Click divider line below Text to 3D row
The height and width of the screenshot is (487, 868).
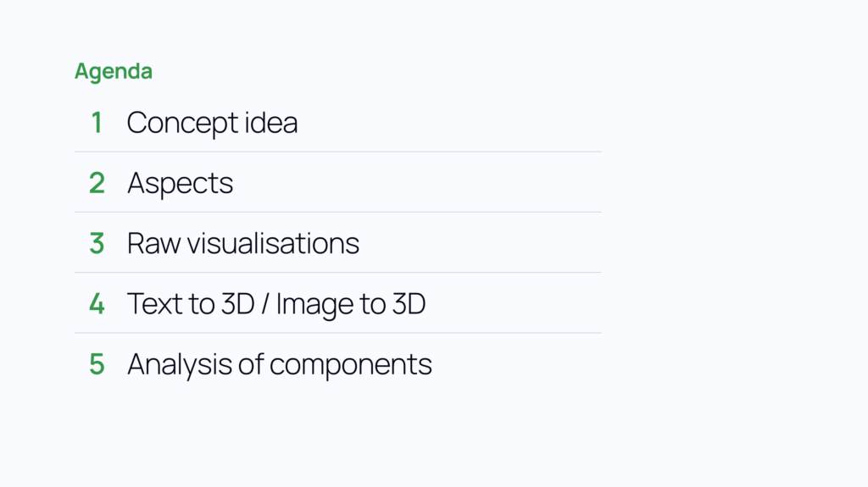pyautogui.click(x=337, y=333)
